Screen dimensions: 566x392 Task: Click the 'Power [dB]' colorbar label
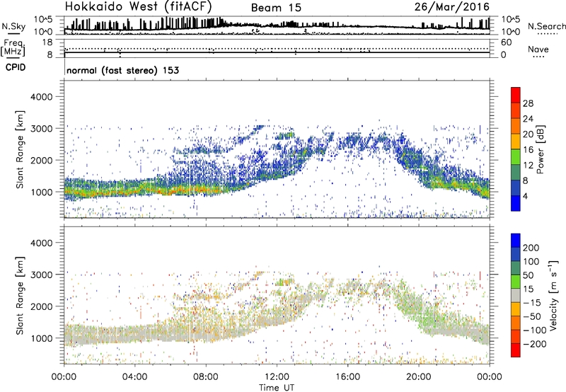click(x=541, y=149)
